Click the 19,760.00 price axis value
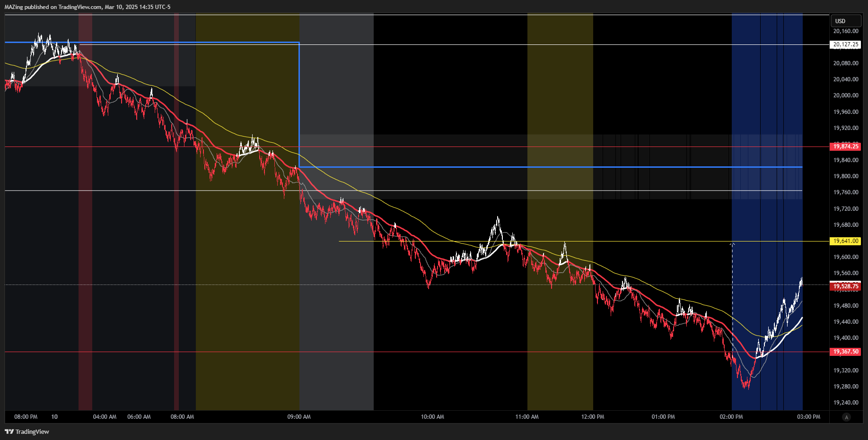Screen dimensions: 868x440 846,192
